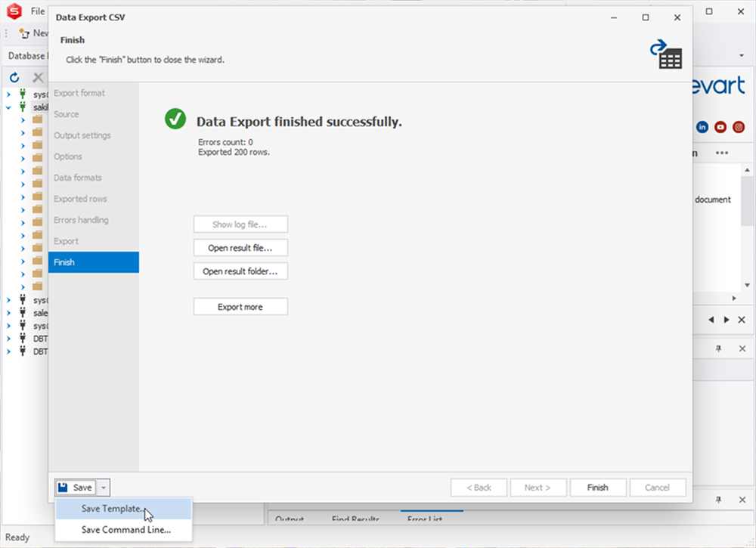Click the right navigation arrow in side panel
The height and width of the screenshot is (548, 756).
(x=727, y=320)
